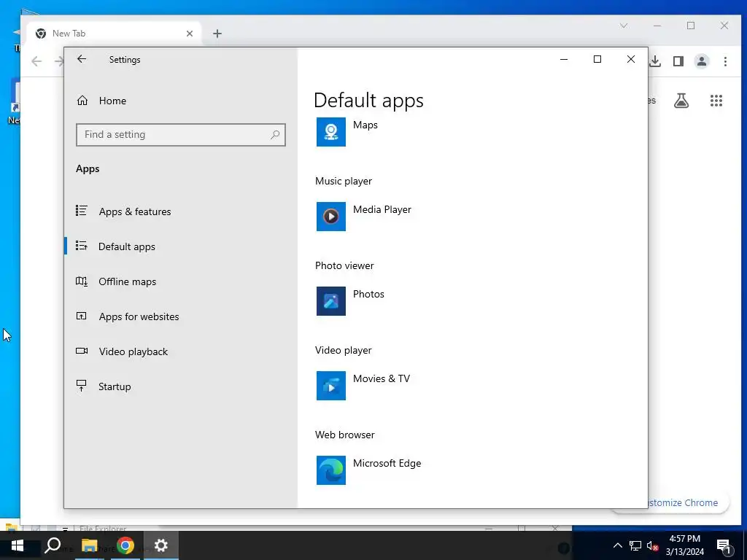Click the Movies & TV app icon
Image resolution: width=747 pixels, height=560 pixels.
331,386
